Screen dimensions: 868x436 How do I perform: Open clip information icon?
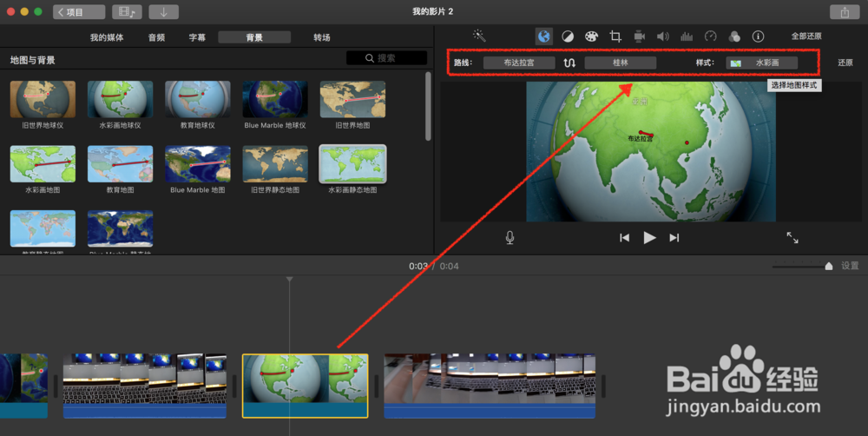click(x=758, y=36)
